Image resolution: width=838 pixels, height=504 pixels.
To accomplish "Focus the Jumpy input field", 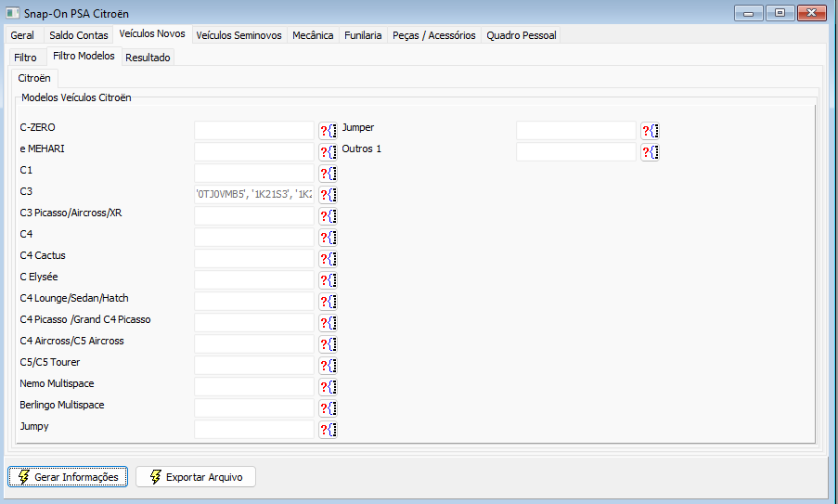I will (x=254, y=430).
